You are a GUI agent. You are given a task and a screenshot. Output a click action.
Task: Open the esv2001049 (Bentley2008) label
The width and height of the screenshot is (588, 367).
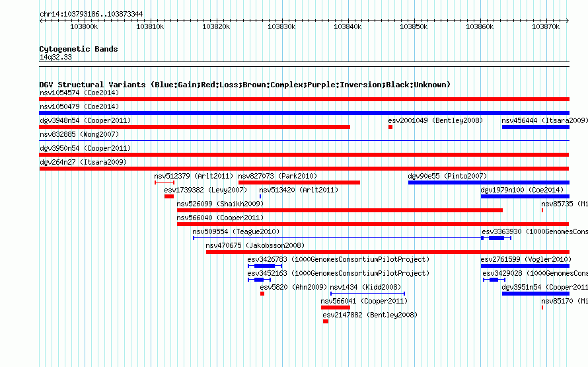coord(435,120)
